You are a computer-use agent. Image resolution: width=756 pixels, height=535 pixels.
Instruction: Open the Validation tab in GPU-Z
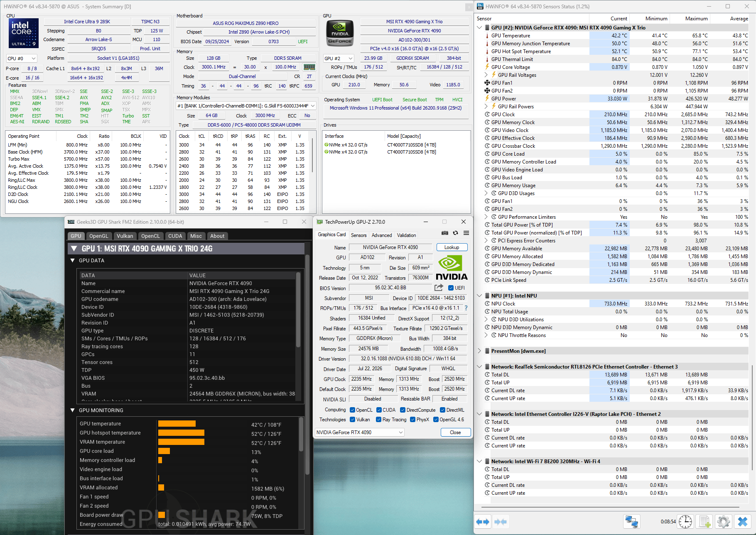pyautogui.click(x=406, y=235)
